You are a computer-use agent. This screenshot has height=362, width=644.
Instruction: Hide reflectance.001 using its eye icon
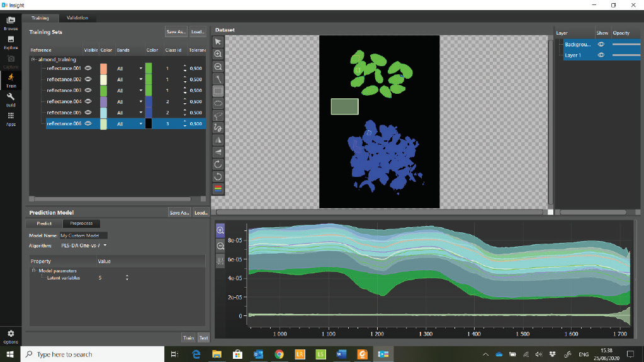point(89,68)
